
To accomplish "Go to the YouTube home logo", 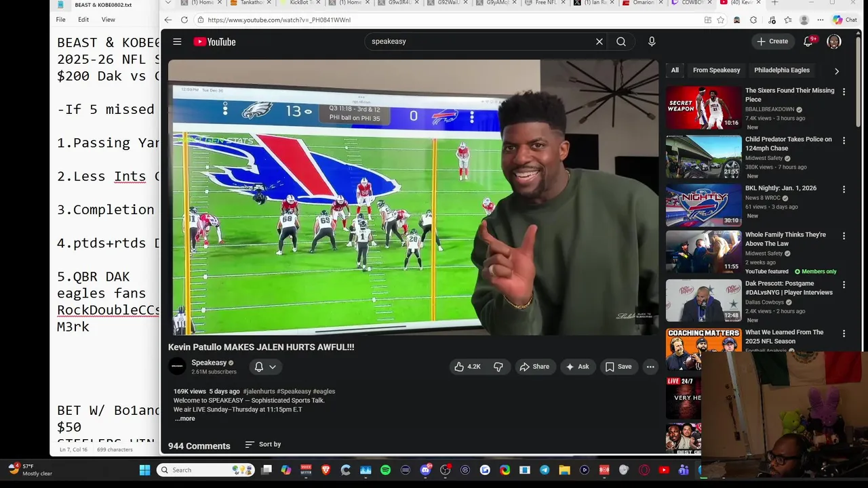I will coord(214,42).
